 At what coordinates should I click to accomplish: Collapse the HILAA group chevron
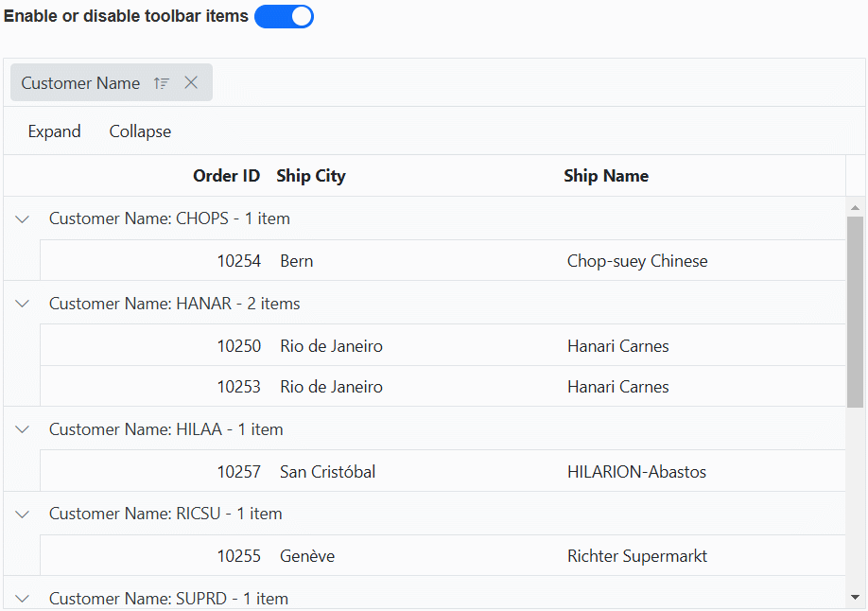(23, 429)
